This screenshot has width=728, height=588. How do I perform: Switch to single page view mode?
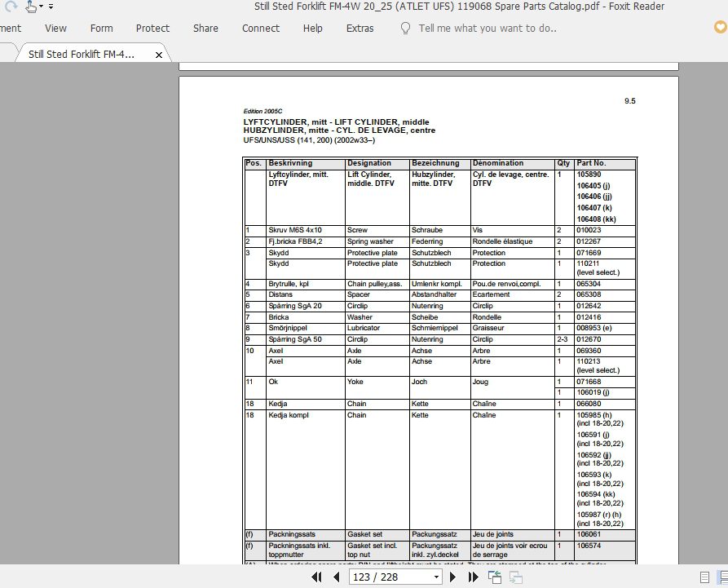click(x=704, y=577)
